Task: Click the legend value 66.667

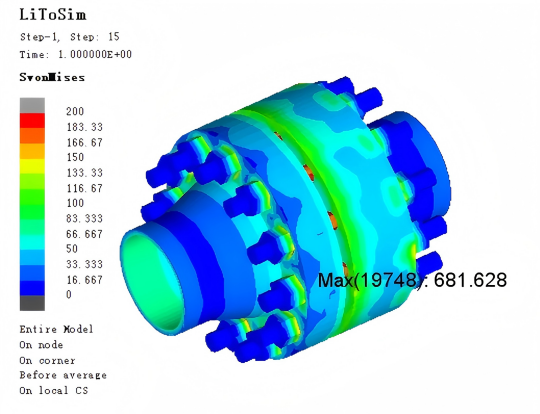Action: point(85,234)
